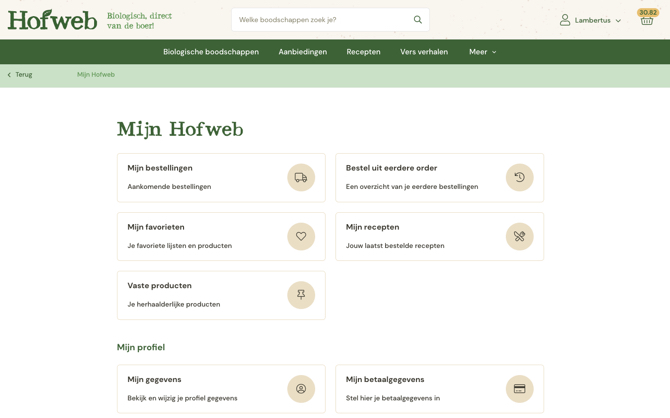This screenshot has width=670, height=418.
Task: Expand the Meer menu in navigation
Action: (x=482, y=52)
